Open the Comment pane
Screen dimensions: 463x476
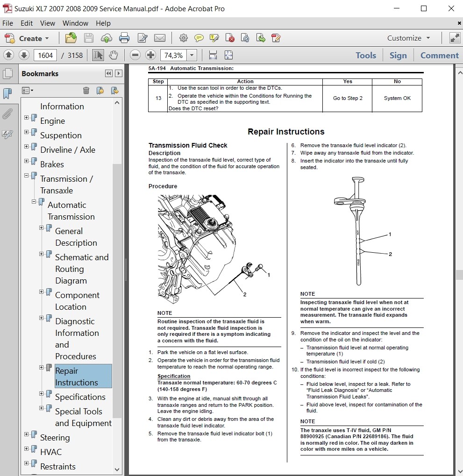coord(439,56)
